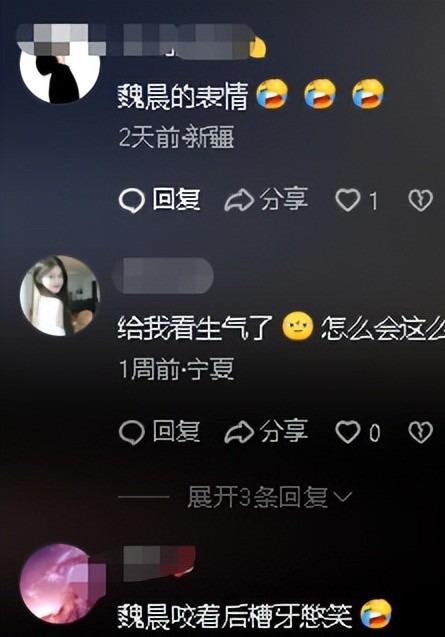Tap the blurred username above 魏晨咬着后槽牙憋笑
445x637 pixels.
tap(156, 563)
